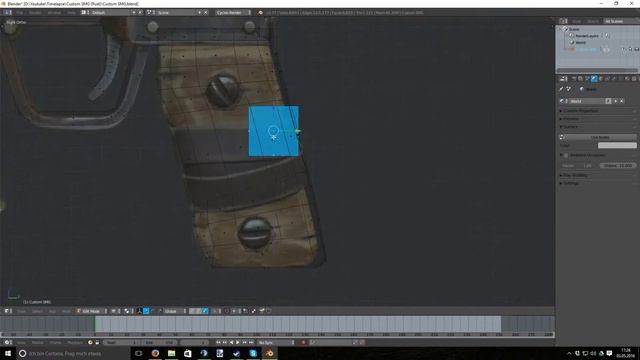Open the world Color swatch
The width and height of the screenshot is (640, 360).
[617, 145]
